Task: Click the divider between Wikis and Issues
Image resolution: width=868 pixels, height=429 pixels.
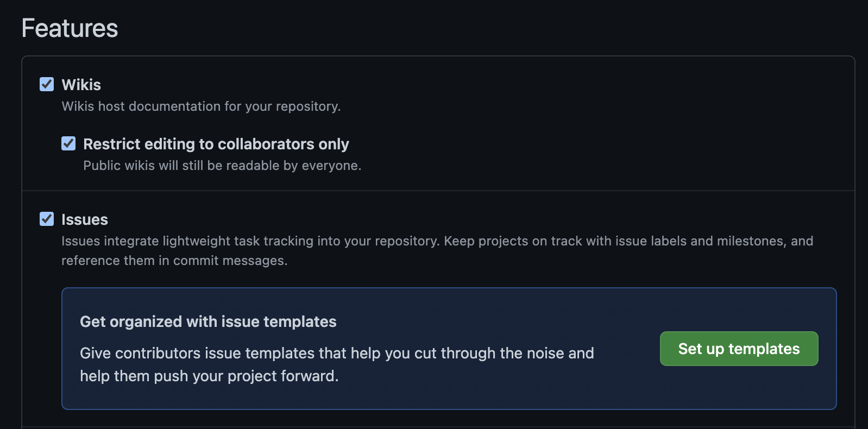Action: tap(438, 191)
